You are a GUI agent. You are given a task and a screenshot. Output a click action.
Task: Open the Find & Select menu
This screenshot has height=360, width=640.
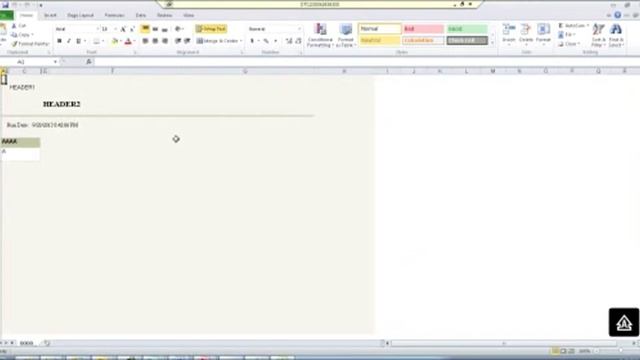click(616, 35)
